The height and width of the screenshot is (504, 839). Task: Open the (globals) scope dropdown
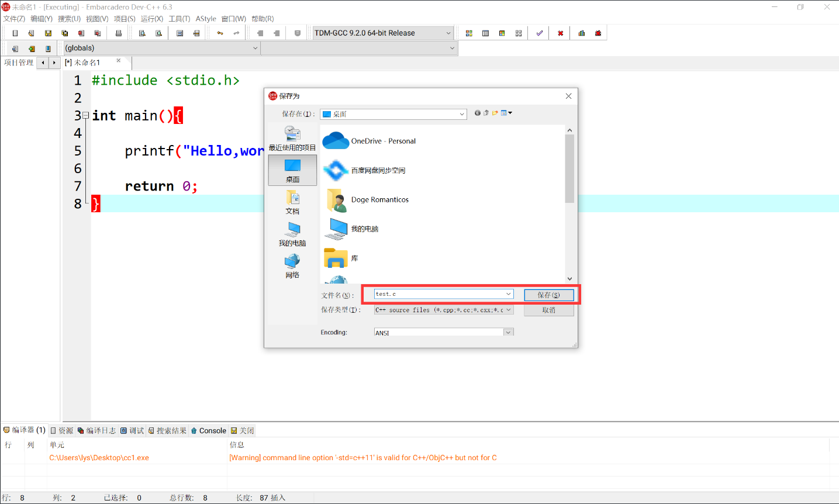(255, 48)
